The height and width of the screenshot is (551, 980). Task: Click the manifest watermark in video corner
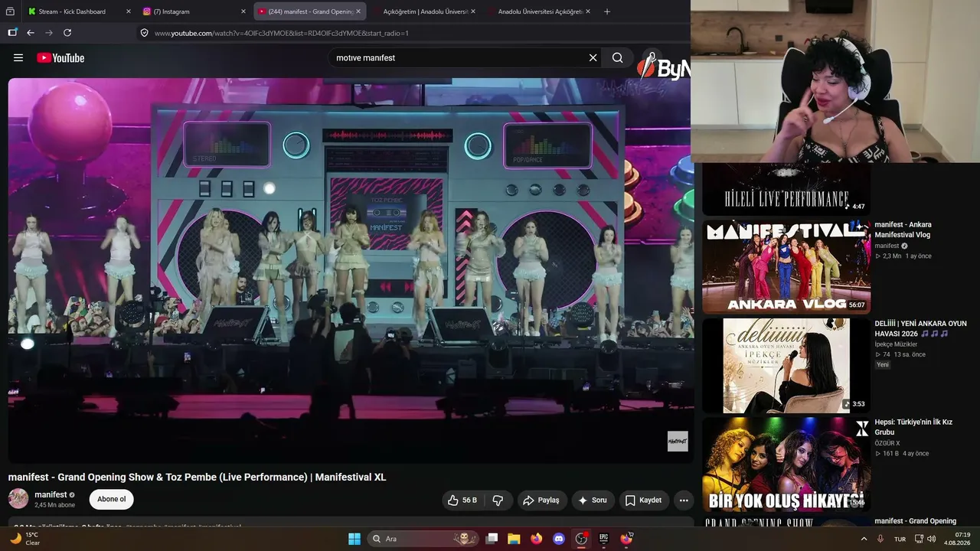(x=678, y=442)
